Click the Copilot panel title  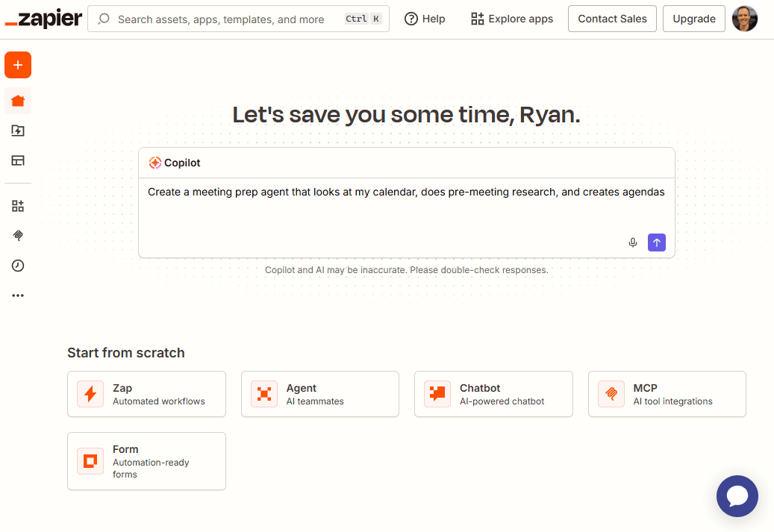[182, 163]
